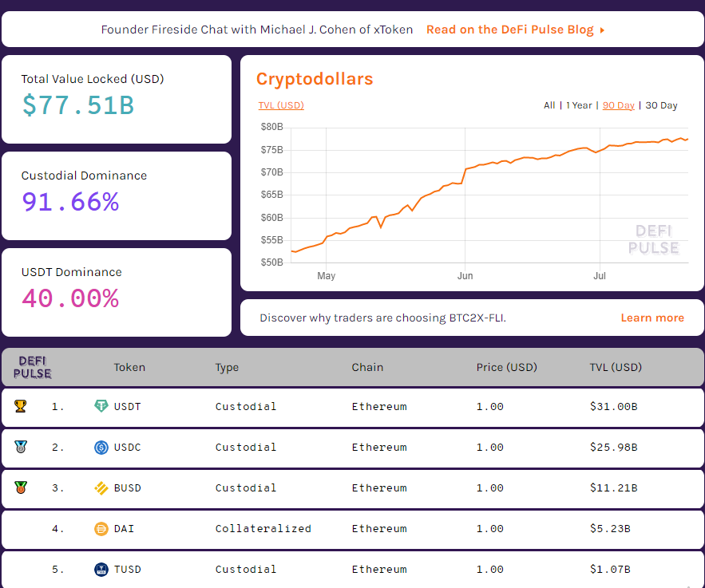Click the '$5.23B' TVL value
The width and height of the screenshot is (705, 588).
click(610, 529)
